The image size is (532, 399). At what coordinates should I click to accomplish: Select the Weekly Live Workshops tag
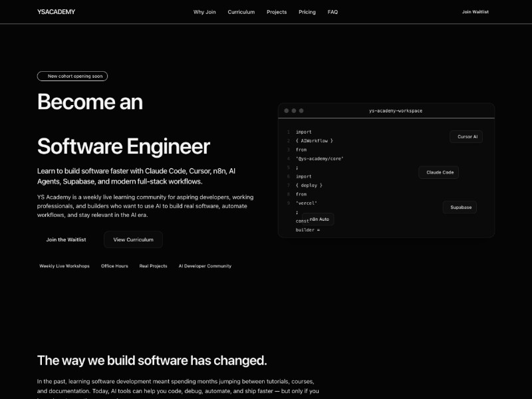[65, 266]
